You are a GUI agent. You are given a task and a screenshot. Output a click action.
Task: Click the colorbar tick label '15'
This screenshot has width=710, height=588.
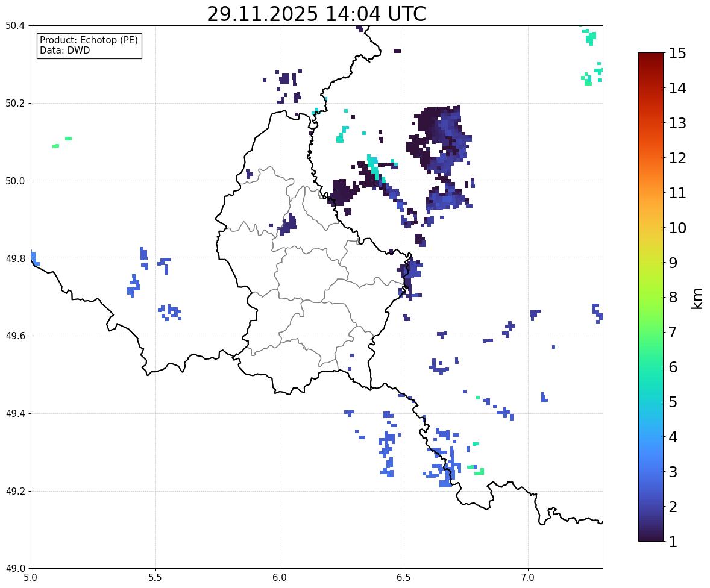click(x=677, y=54)
